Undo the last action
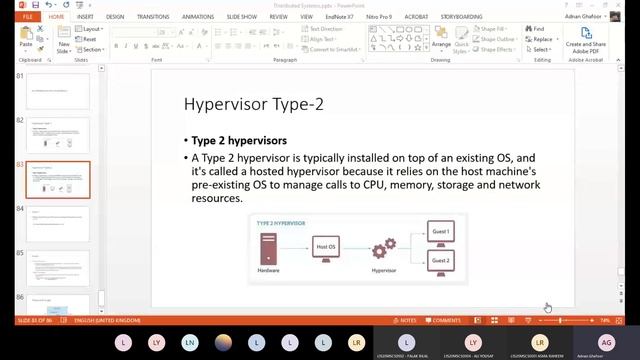Image resolution: width=640 pixels, height=360 pixels. 49,5
